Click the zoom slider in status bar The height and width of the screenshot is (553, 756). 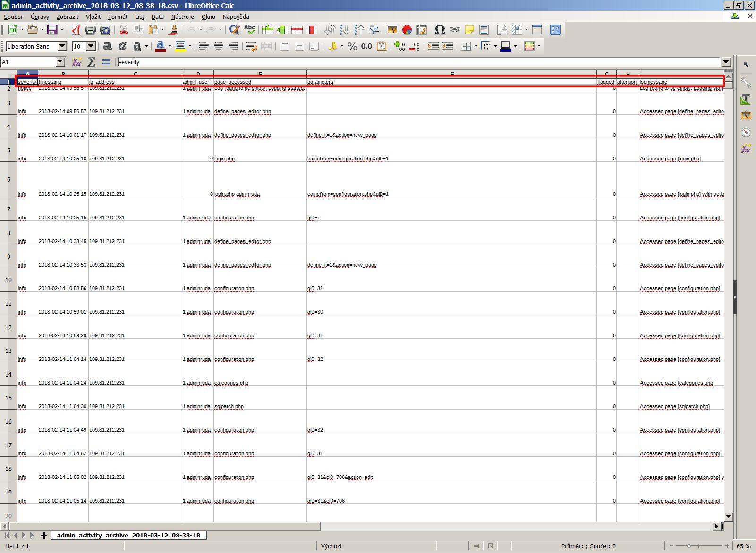coord(689,546)
